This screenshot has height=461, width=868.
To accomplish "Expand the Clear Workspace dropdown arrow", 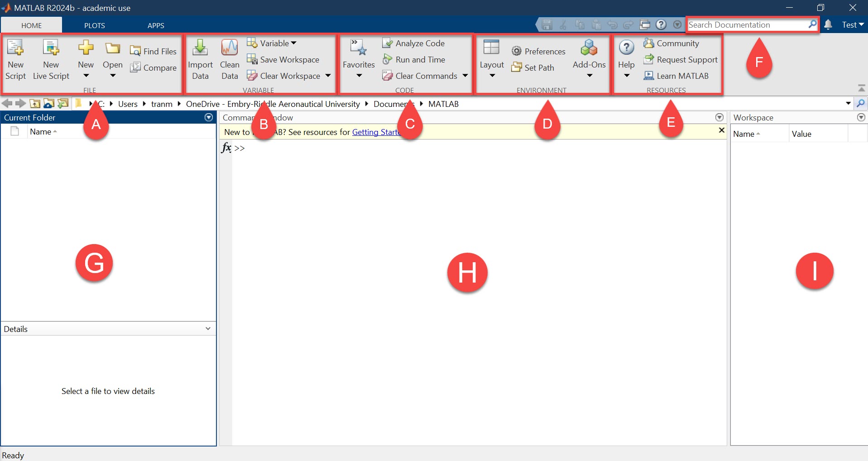I will click(x=328, y=76).
